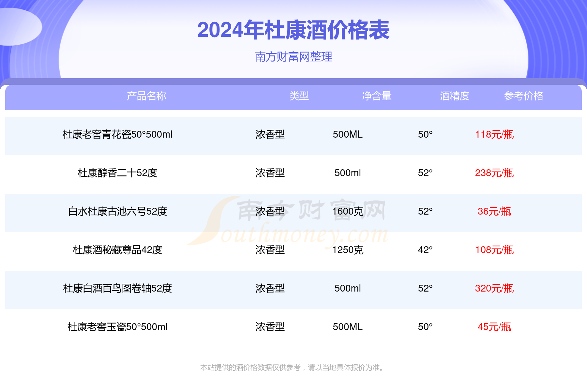The height and width of the screenshot is (392, 587).
Task: Select the 参考价格 column header
Action: (523, 96)
